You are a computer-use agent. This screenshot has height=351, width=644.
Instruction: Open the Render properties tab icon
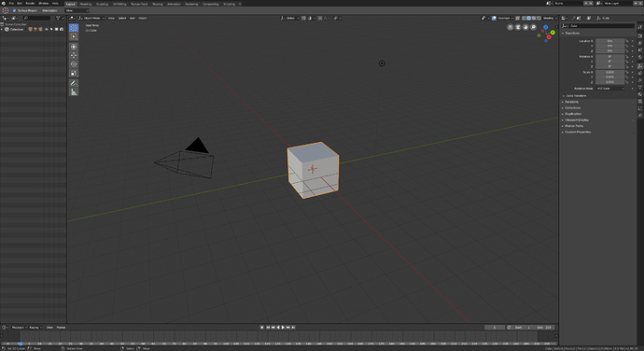click(x=640, y=35)
